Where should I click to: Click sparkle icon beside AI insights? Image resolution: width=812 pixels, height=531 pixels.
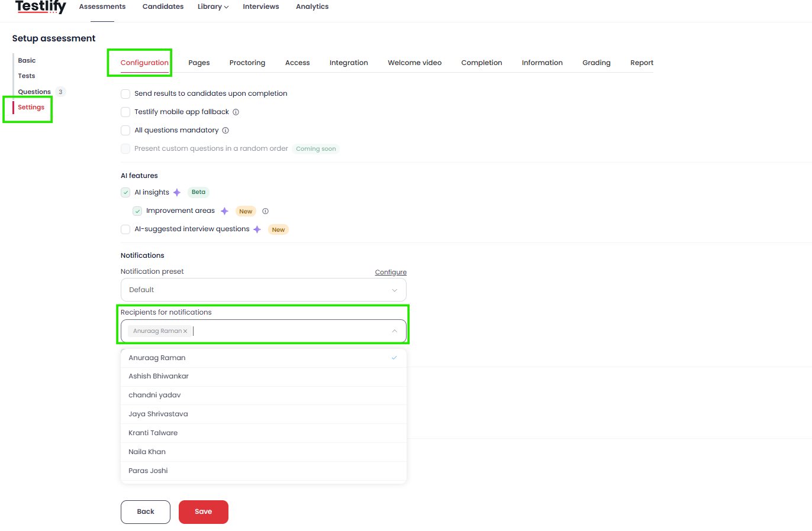pyautogui.click(x=177, y=192)
